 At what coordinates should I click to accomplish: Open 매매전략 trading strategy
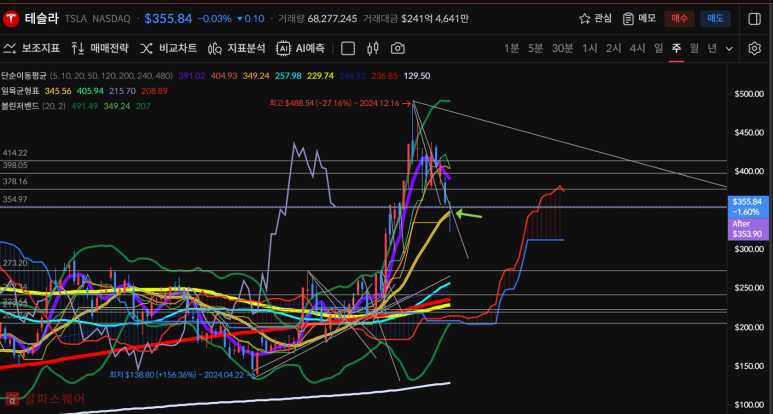coord(100,48)
